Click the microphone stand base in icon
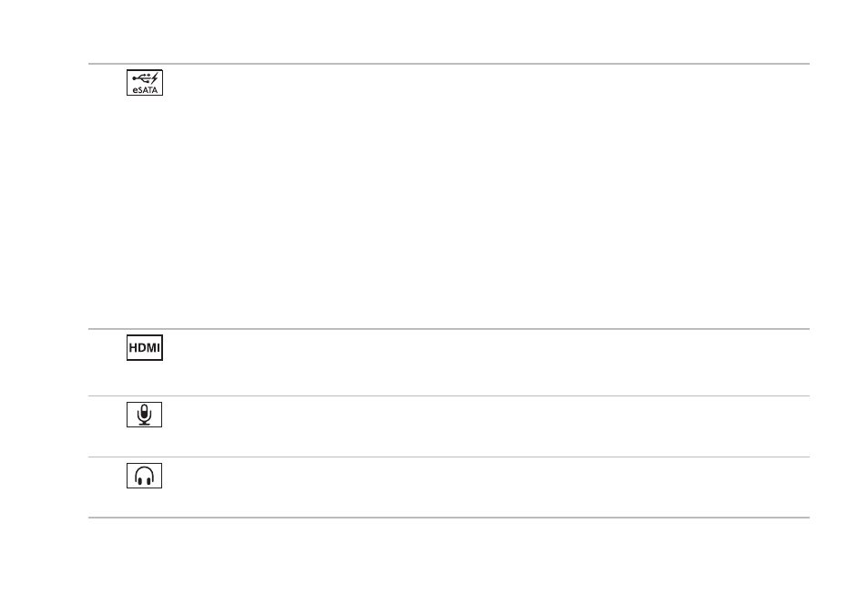 coord(145,424)
